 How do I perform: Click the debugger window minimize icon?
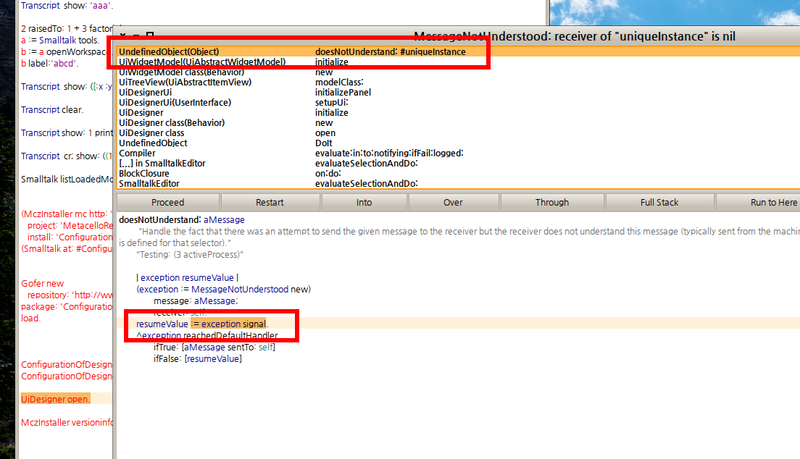click(135, 34)
